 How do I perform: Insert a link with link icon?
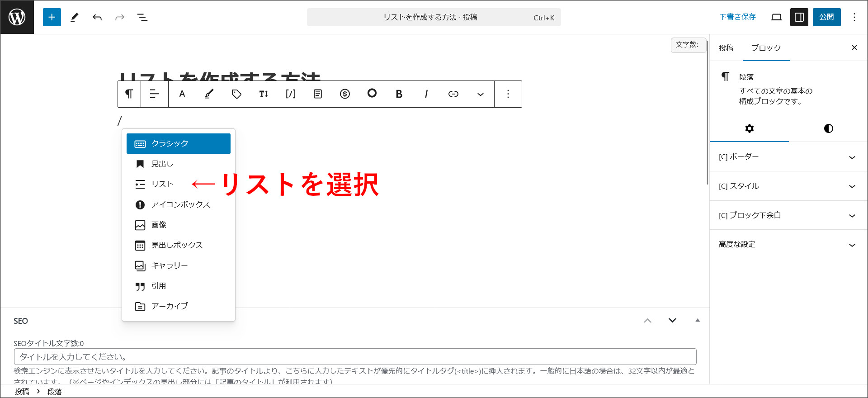pos(453,94)
